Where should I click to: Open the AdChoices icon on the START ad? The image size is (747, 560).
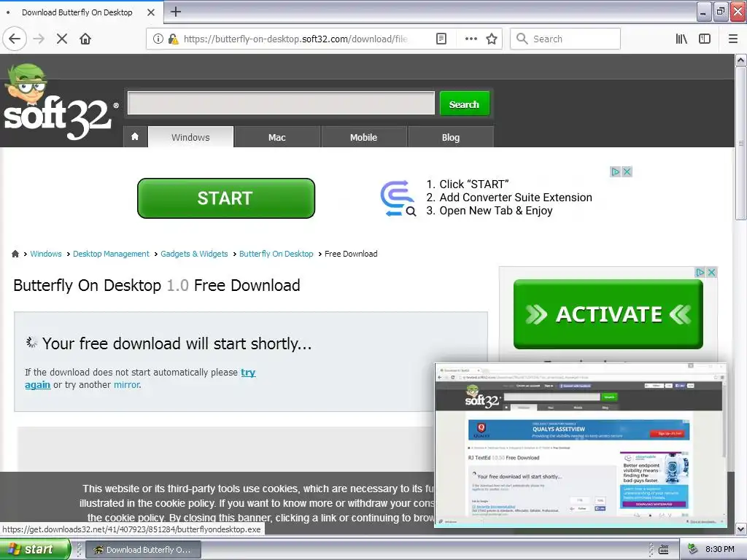coord(616,171)
